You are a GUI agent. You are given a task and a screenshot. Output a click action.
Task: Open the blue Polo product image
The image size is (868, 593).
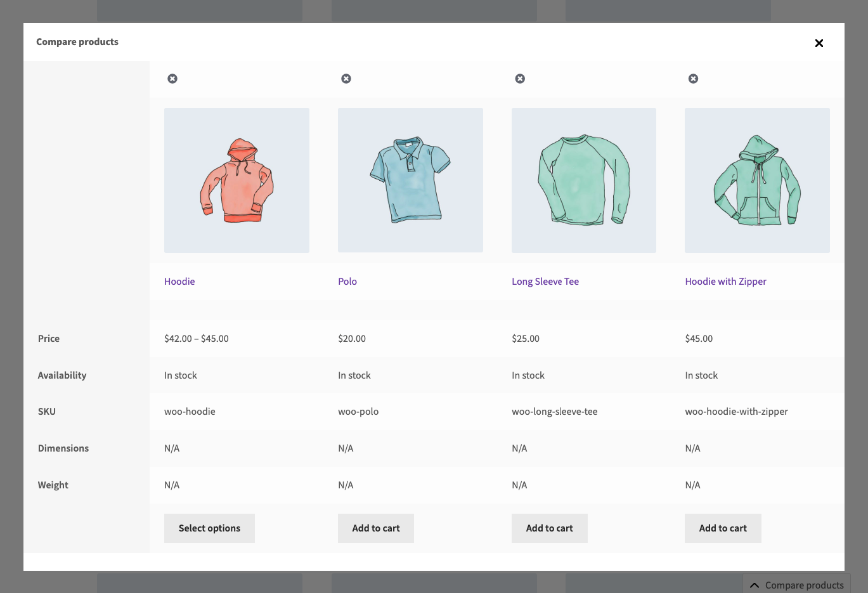[x=410, y=180]
